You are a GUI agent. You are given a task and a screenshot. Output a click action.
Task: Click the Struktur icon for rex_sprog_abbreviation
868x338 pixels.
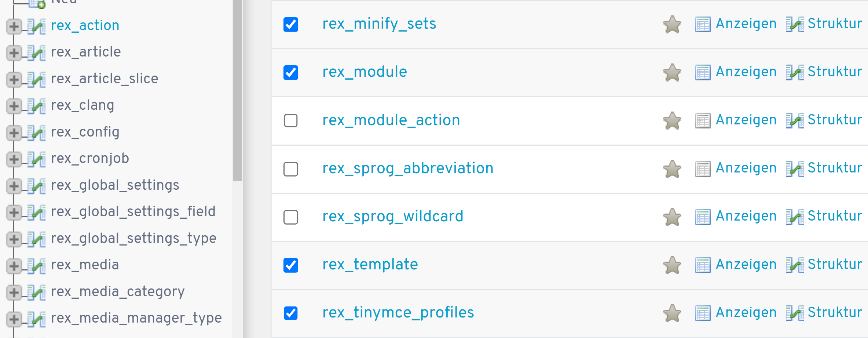point(794,169)
